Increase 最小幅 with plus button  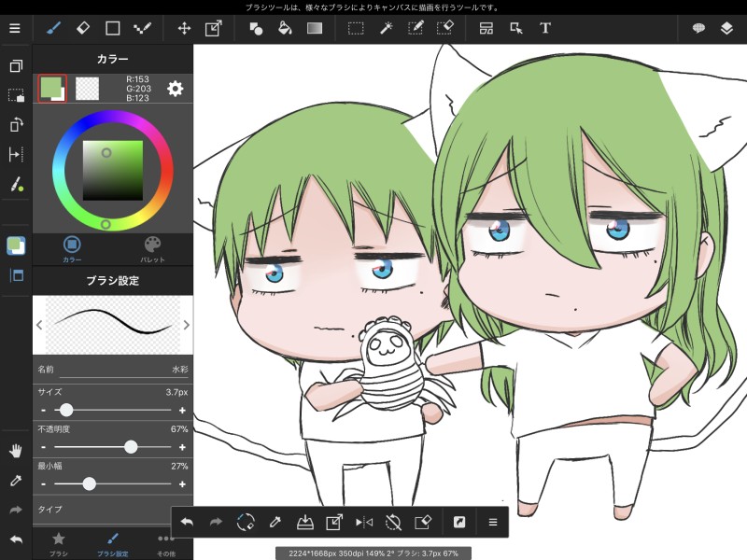click(x=182, y=484)
